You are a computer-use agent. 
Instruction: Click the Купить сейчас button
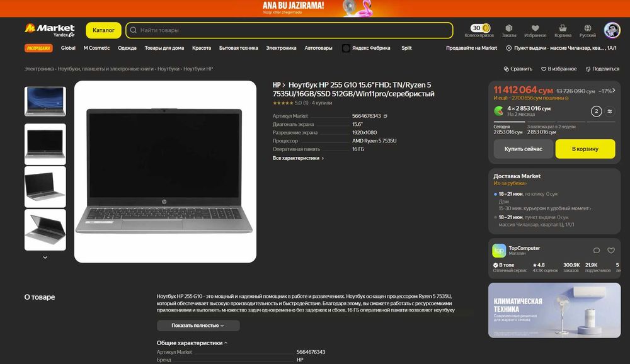523,149
